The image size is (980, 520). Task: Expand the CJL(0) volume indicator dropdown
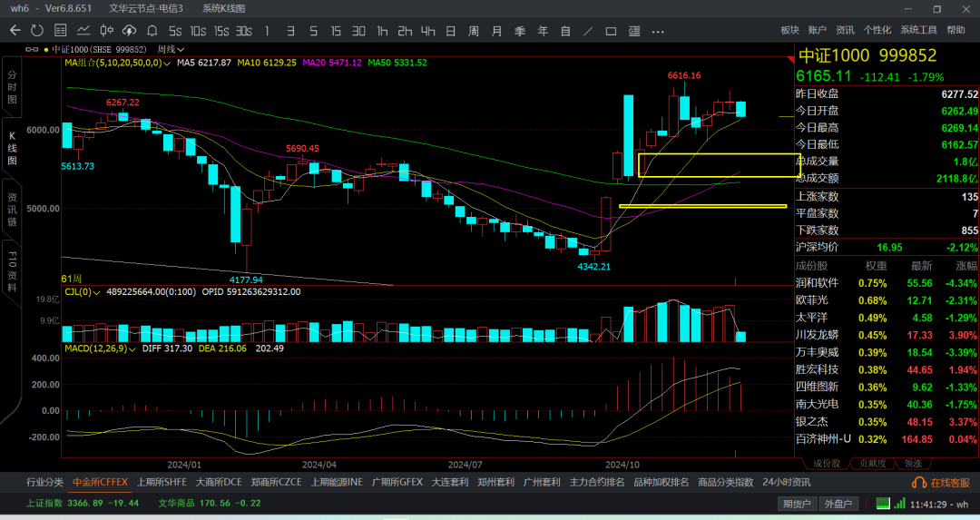coord(83,292)
